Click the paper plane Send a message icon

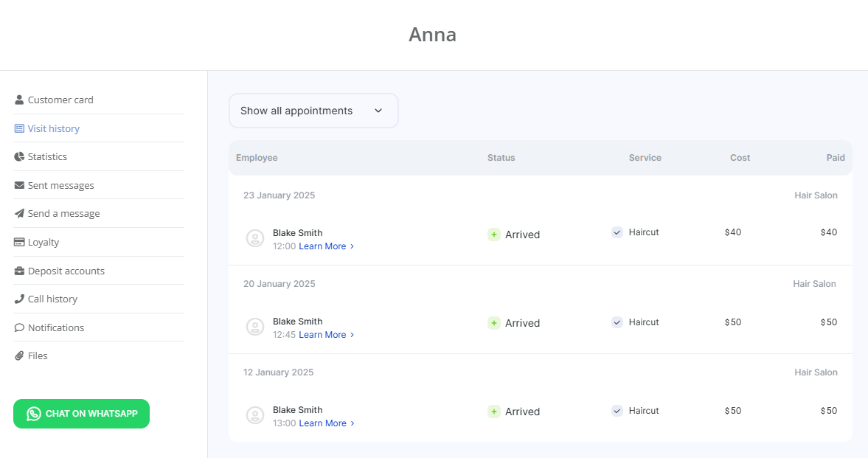point(19,213)
